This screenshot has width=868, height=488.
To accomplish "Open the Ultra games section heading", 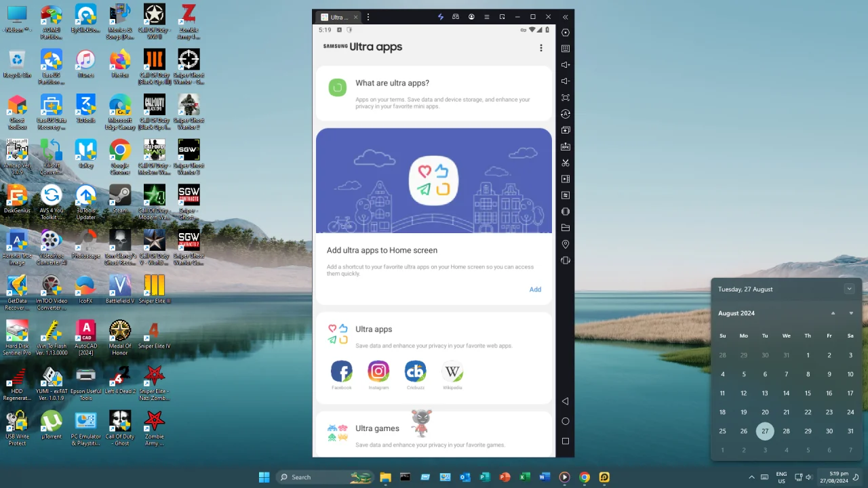I will 377,428.
